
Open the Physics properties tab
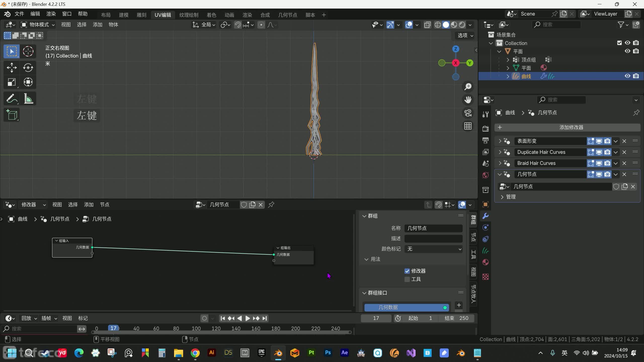pyautogui.click(x=486, y=228)
